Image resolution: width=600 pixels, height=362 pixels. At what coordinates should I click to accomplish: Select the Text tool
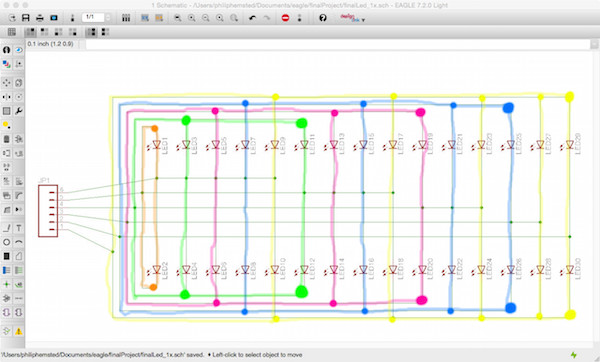(19, 228)
